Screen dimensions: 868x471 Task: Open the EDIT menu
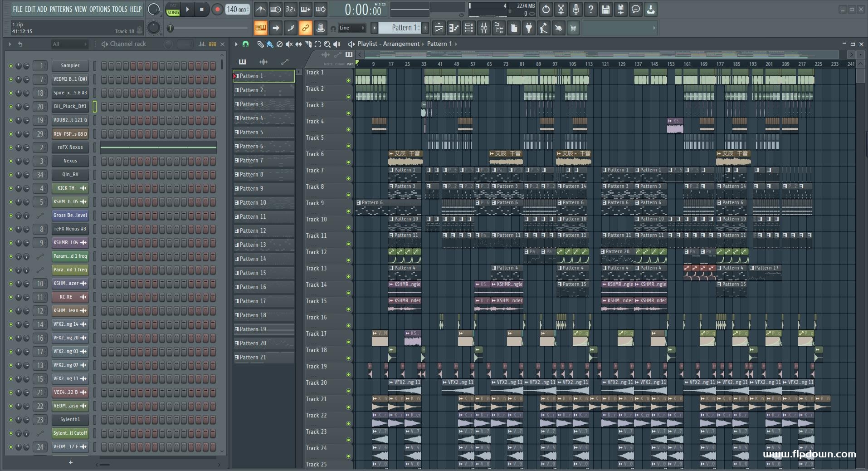coord(30,9)
